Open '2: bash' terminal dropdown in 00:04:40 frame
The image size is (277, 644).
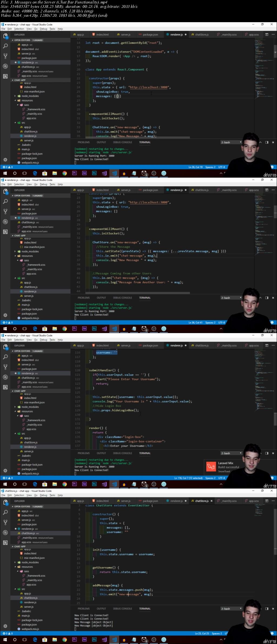(231, 142)
